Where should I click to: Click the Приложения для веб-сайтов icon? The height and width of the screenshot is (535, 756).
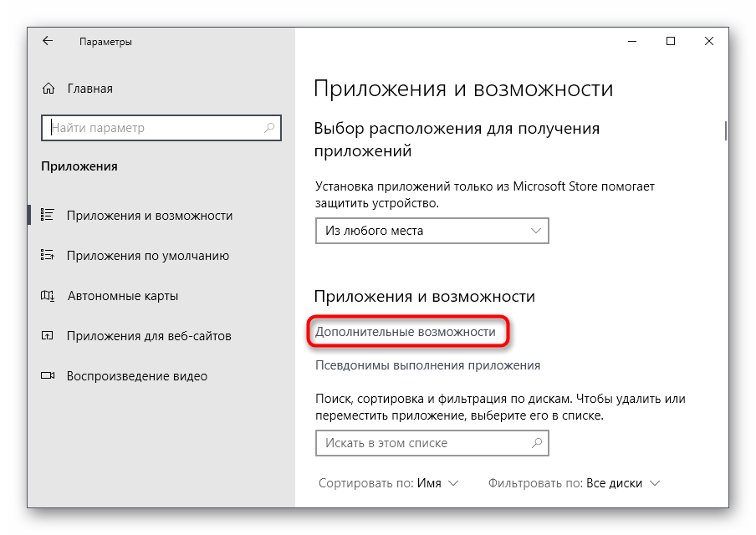[49, 336]
